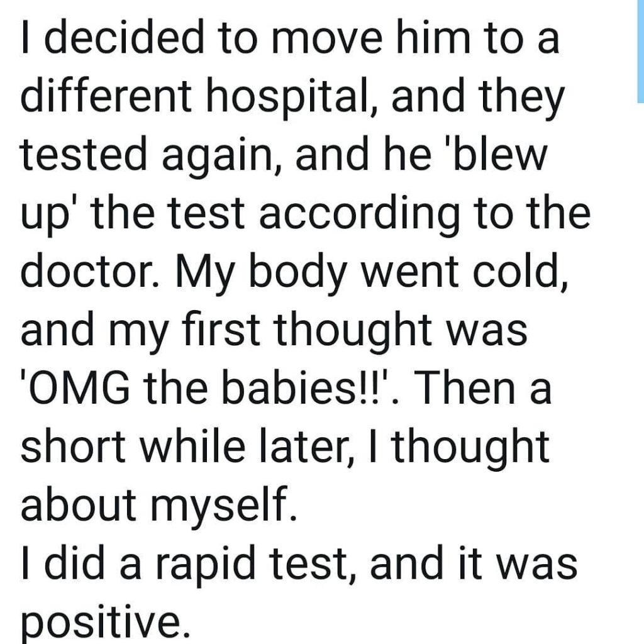Image resolution: width=644 pixels, height=644 pixels.
Task: Click the word 'tested' in third line
Action: click(84, 153)
